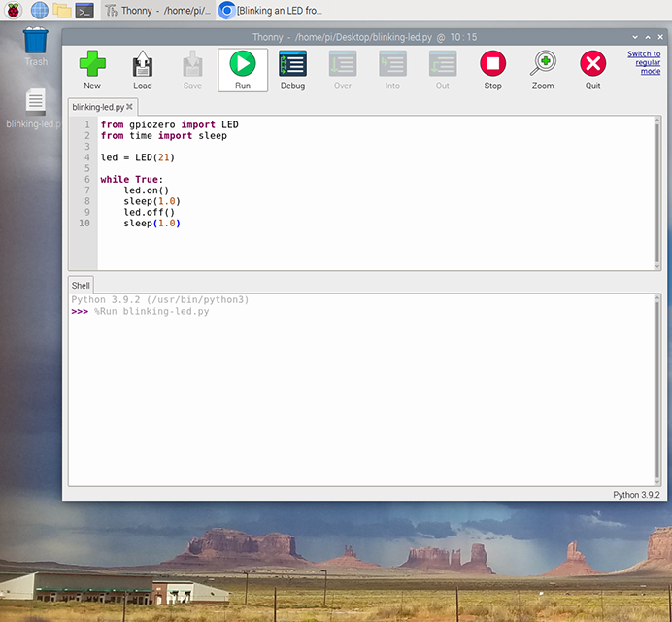Select the blinking-led.py desktop file
This screenshot has width=672, height=622.
[x=34, y=109]
